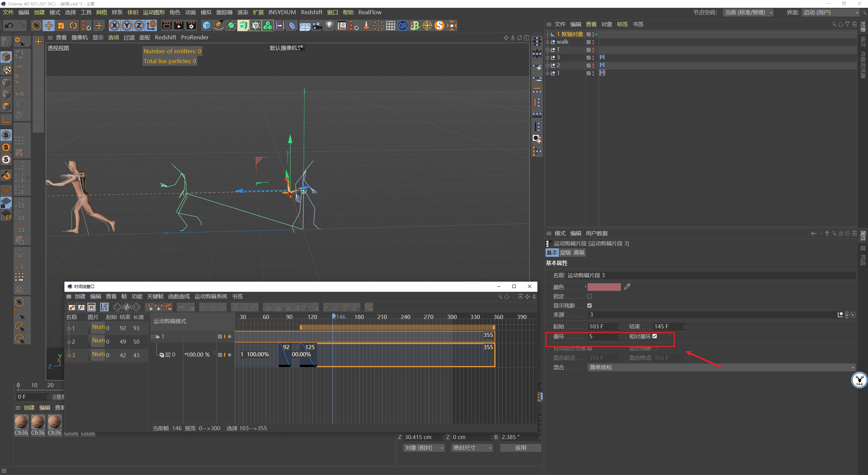The width and height of the screenshot is (868, 475).
Task: Open the 界面 启动 (用户) dropdown
Action: (x=830, y=13)
